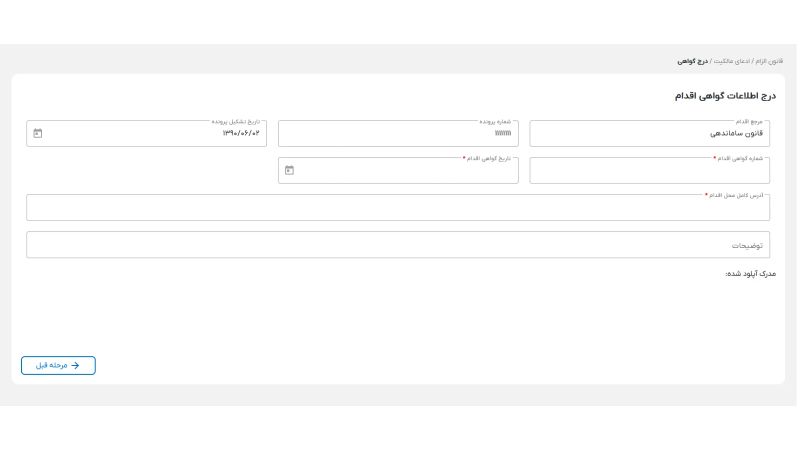Click into the توضیحات text box
The height and width of the screenshot is (450, 800).
[x=400, y=245]
